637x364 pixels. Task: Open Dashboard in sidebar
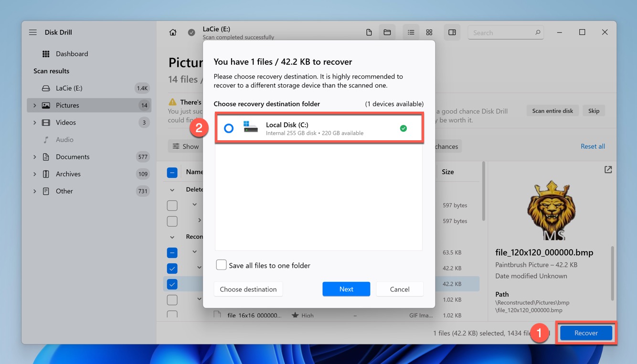click(72, 54)
